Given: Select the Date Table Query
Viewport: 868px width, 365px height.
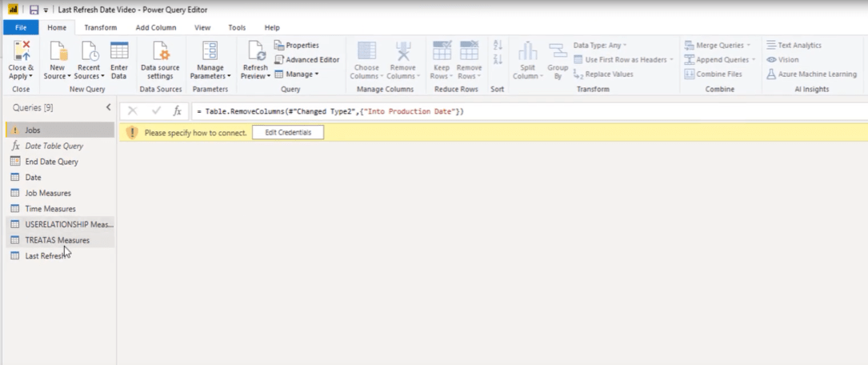Looking at the screenshot, I should click(x=60, y=146).
